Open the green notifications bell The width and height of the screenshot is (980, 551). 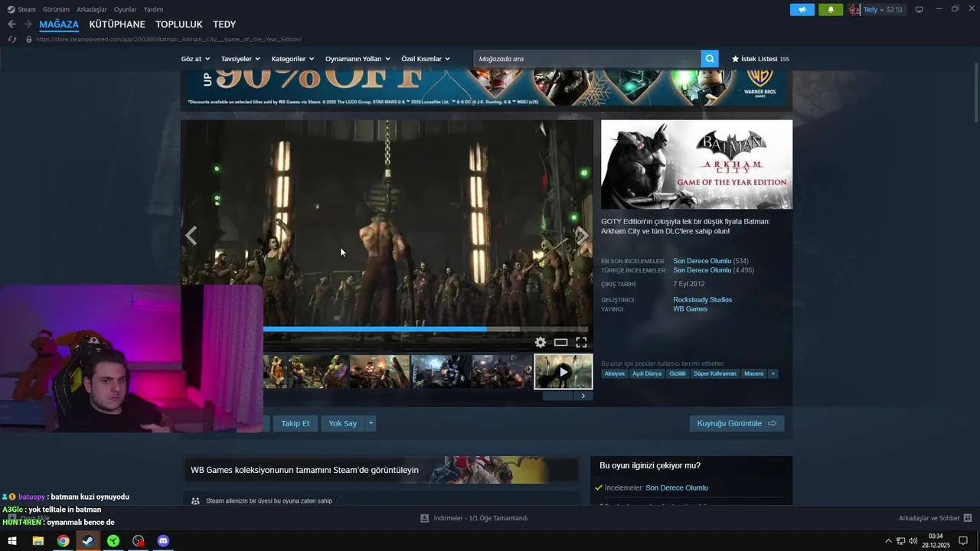click(831, 9)
